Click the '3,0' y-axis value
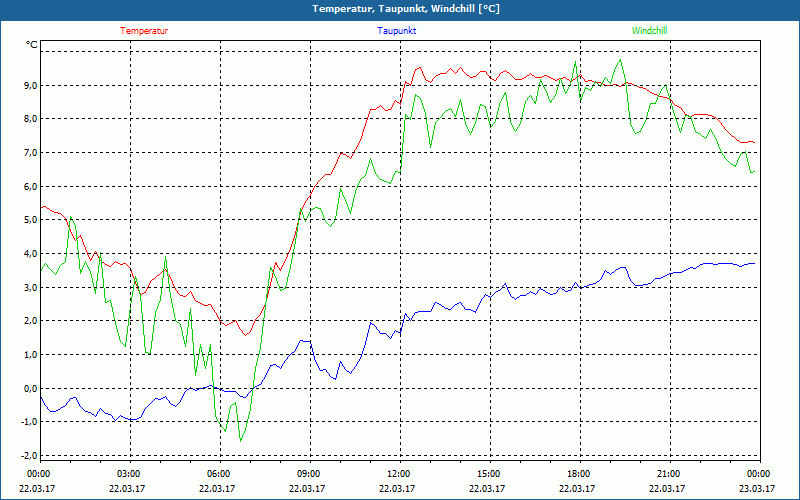Screen dimensions: 800x500 click(x=32, y=287)
